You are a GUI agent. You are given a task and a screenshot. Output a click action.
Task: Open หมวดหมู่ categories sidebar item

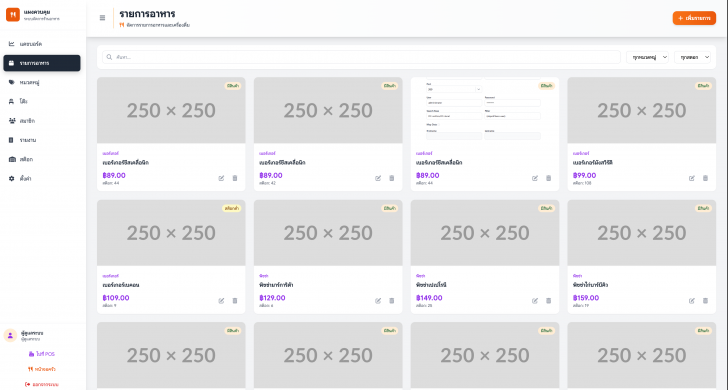[42, 82]
